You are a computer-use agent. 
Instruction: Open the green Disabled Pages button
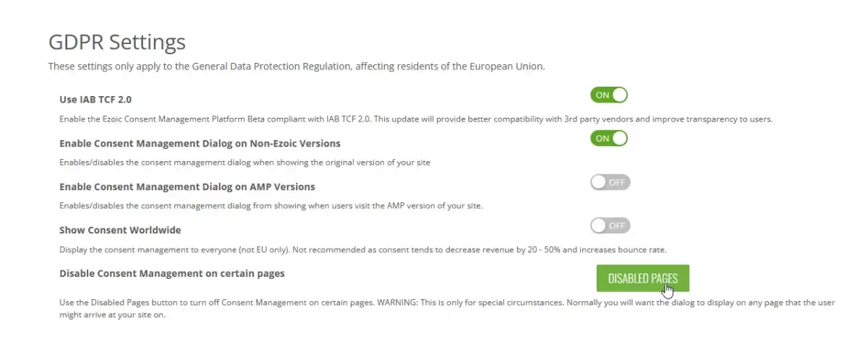[x=642, y=278]
